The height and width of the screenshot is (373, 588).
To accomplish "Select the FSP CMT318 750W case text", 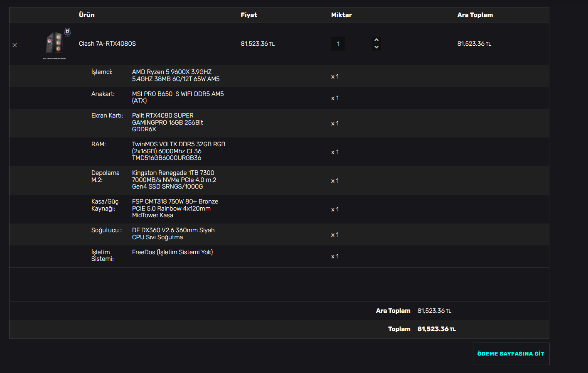I will 175,209.
